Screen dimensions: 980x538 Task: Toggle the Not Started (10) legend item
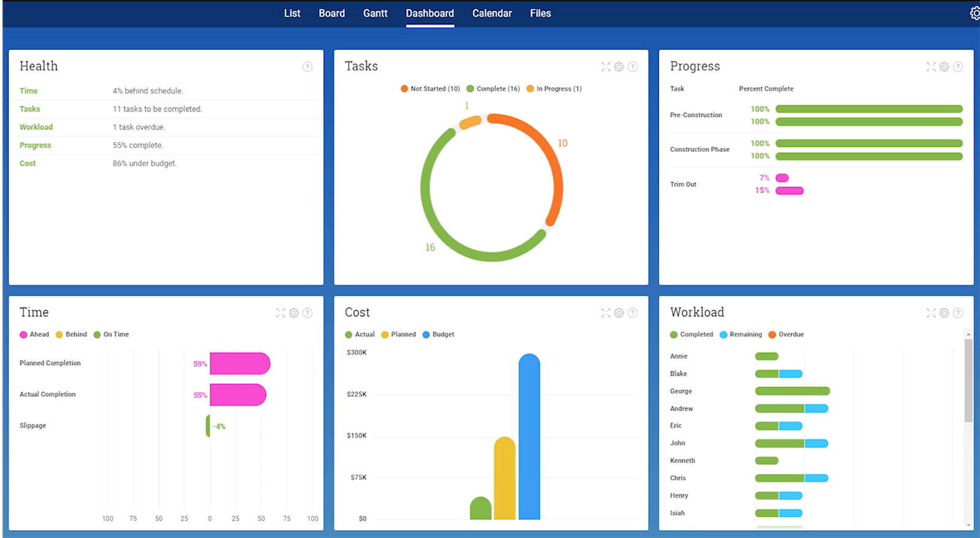(x=430, y=89)
